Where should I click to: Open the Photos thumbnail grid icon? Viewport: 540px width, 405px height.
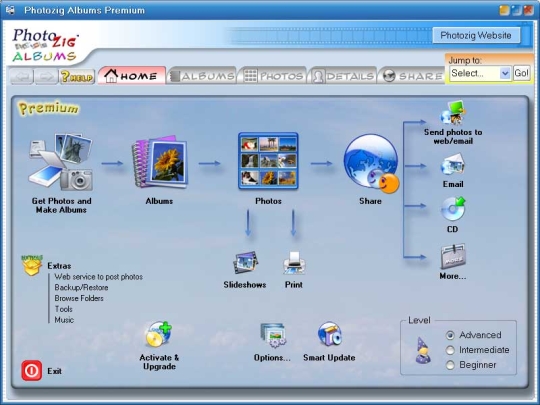coord(268,161)
